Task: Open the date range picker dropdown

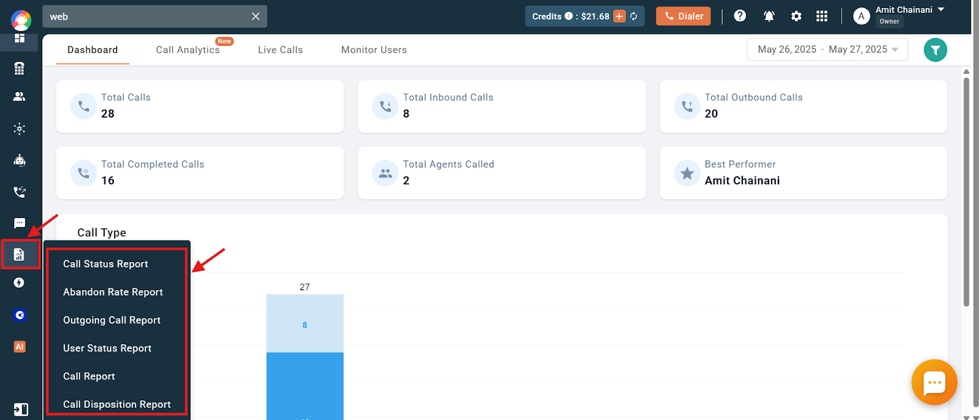Action: click(x=827, y=50)
